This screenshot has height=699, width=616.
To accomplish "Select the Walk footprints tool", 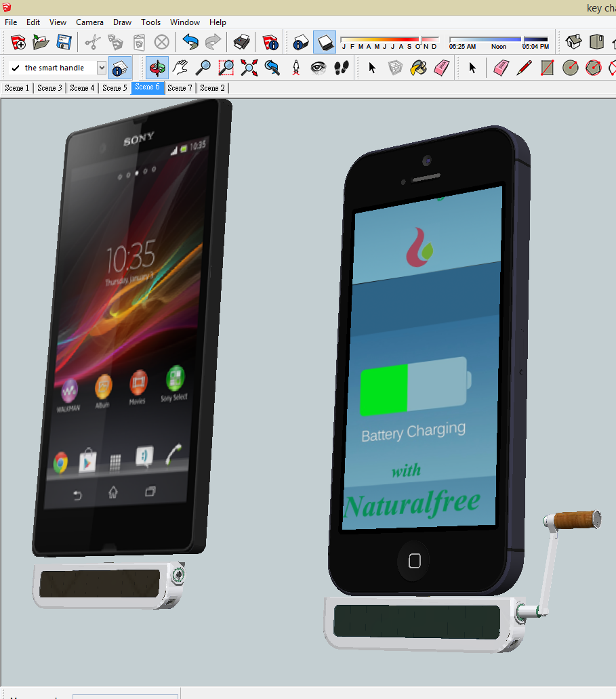I will point(342,68).
